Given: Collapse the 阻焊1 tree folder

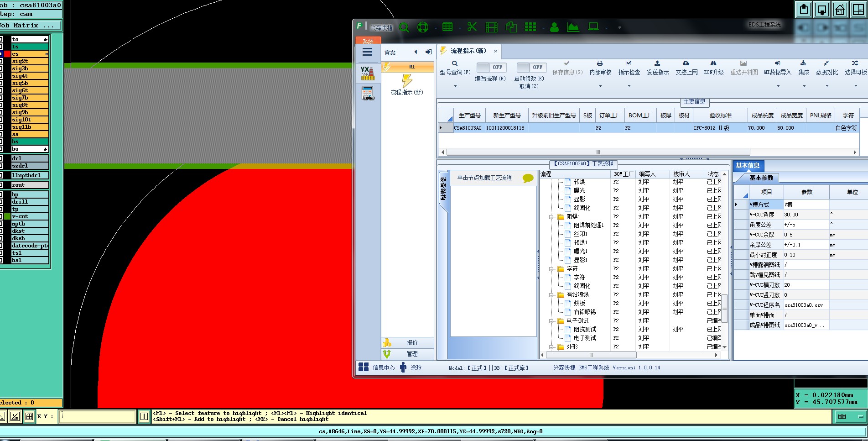Looking at the screenshot, I should pos(551,217).
